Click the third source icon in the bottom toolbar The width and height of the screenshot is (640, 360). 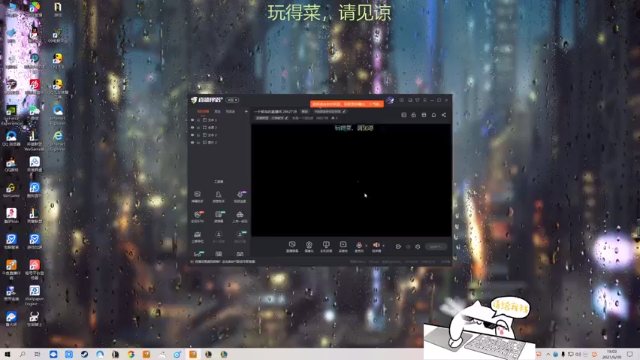[326, 246]
